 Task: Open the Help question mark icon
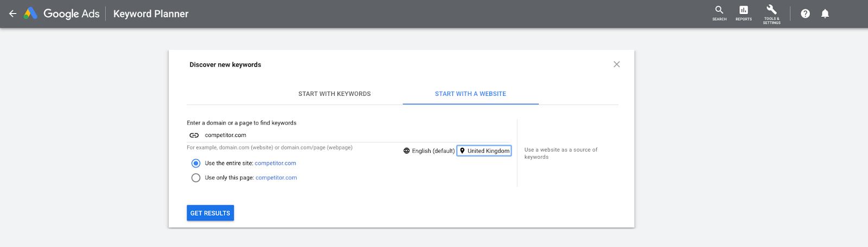[805, 14]
